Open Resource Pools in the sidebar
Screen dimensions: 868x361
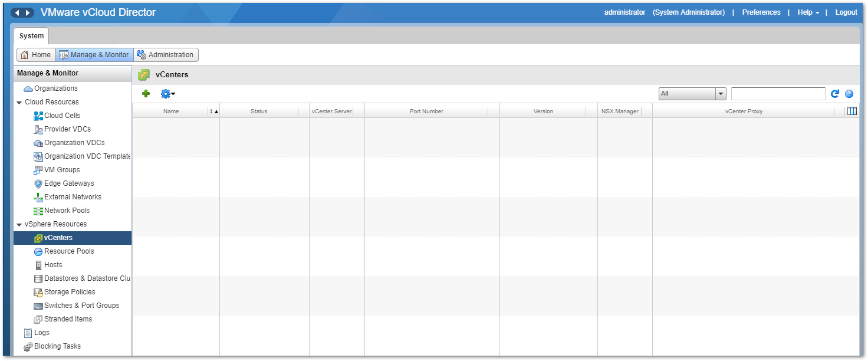click(x=69, y=251)
